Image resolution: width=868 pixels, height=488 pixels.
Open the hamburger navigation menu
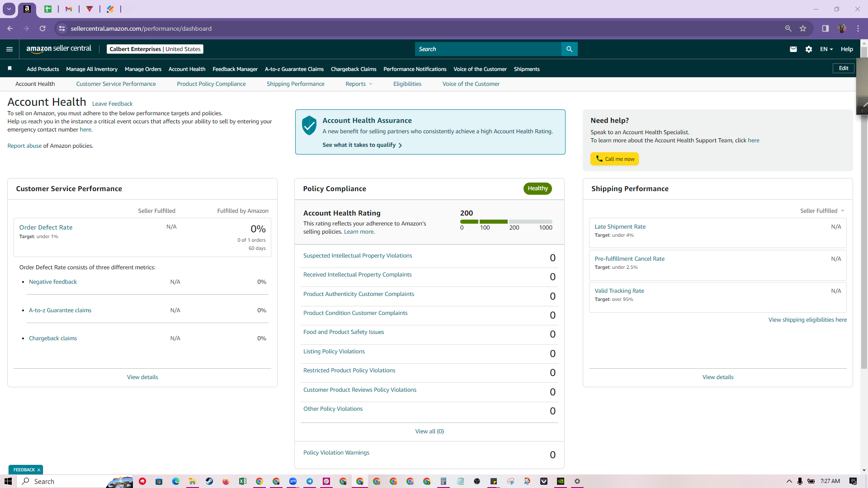coord(9,49)
